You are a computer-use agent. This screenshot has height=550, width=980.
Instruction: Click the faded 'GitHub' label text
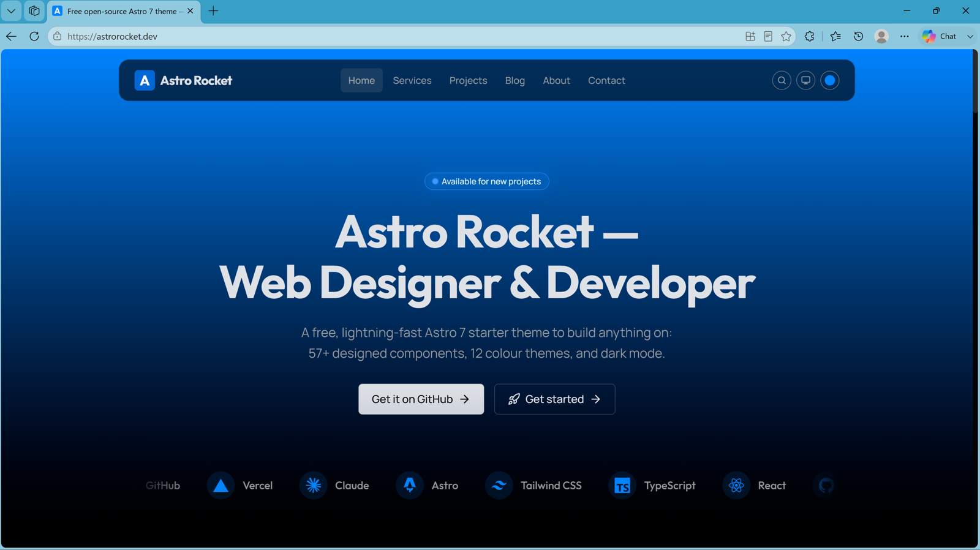click(x=163, y=486)
